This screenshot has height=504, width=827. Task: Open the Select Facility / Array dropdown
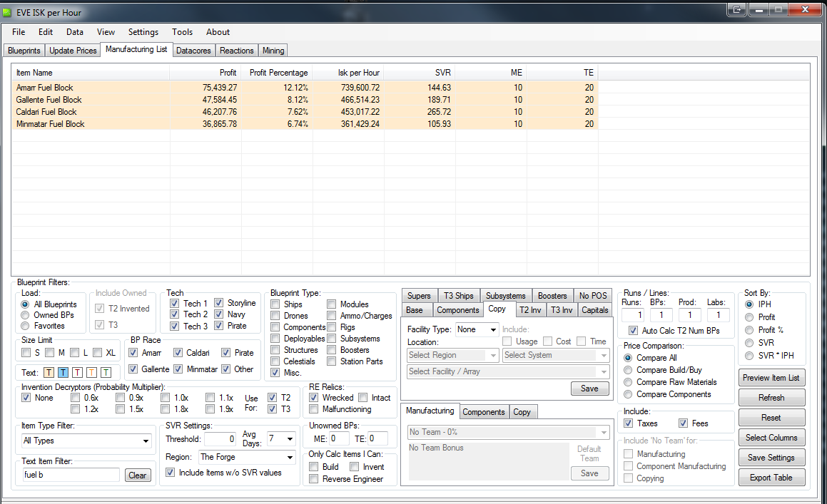pyautogui.click(x=509, y=371)
